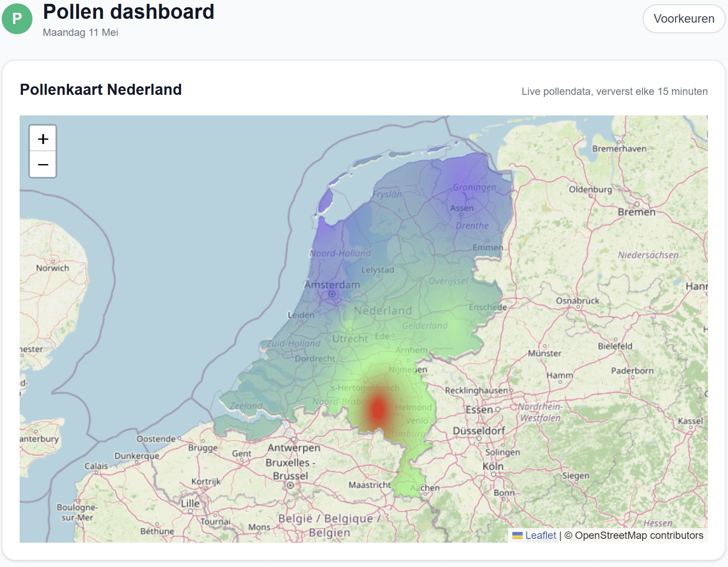Click the Zeeland province label
Screen dimensions: 728x567
click(x=246, y=405)
